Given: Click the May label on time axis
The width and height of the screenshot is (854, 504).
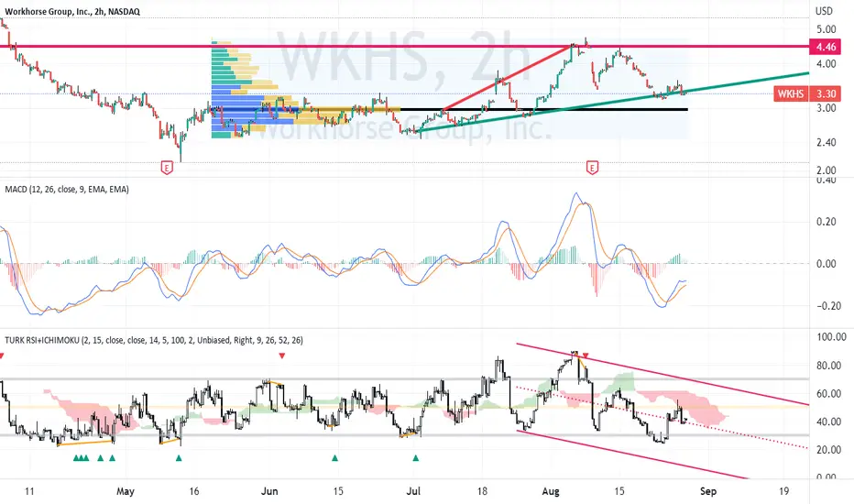Looking at the screenshot, I should tap(126, 491).
